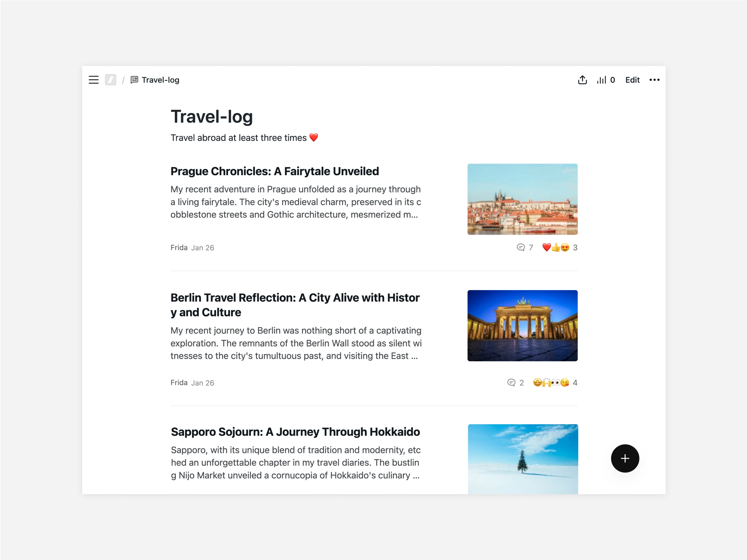747x560 pixels.
Task: Open the Prague Chronicles post title
Action: click(x=275, y=171)
